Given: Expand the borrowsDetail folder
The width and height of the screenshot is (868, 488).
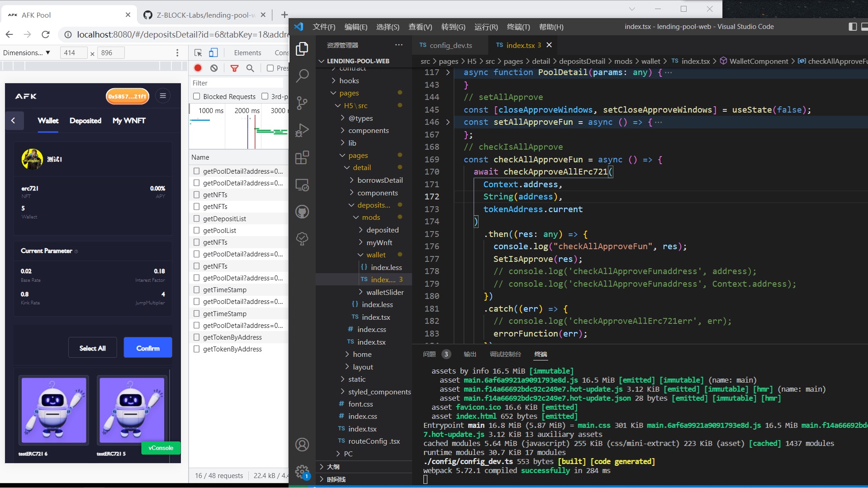Looking at the screenshot, I should pos(380,180).
